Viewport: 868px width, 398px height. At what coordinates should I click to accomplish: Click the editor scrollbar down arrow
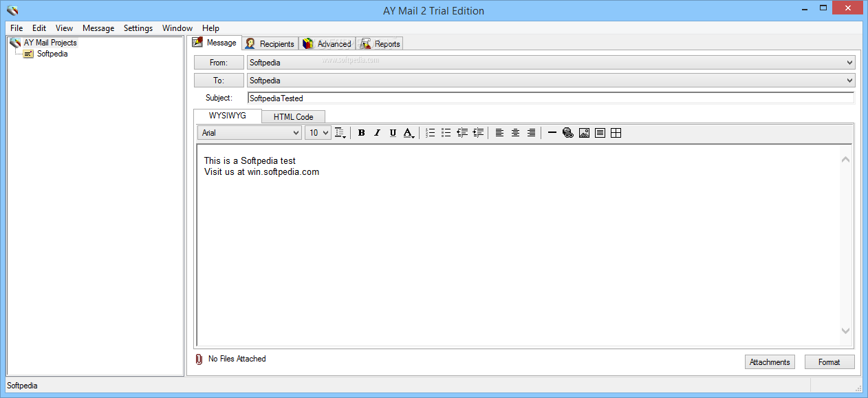[845, 331]
